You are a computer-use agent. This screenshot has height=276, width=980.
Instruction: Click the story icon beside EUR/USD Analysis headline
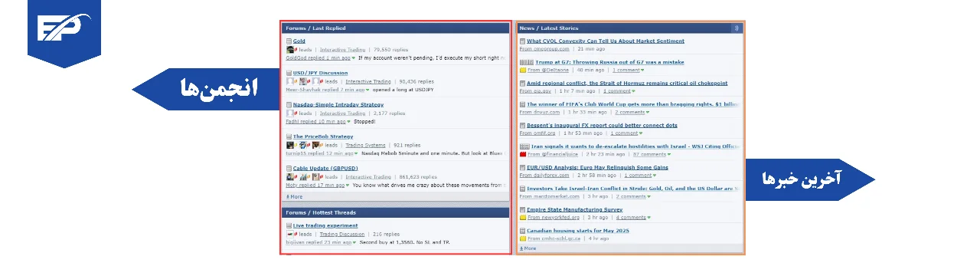coord(522,167)
